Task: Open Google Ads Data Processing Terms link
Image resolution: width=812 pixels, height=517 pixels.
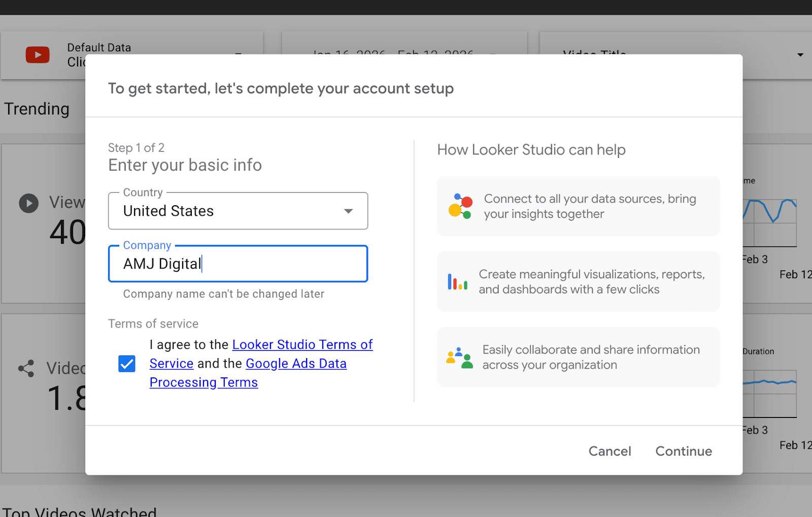Action: [248, 373]
